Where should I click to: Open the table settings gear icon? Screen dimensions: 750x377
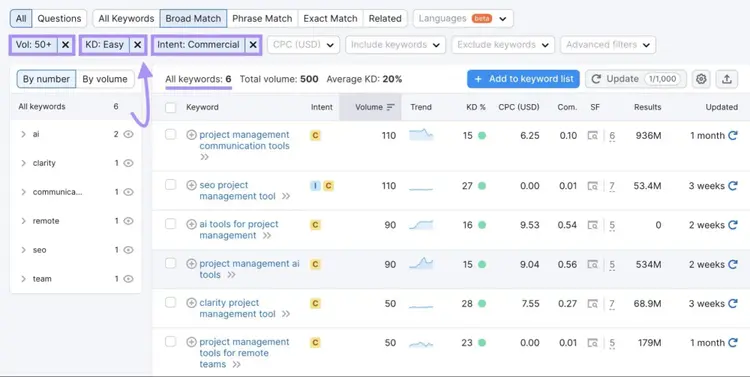pos(701,79)
